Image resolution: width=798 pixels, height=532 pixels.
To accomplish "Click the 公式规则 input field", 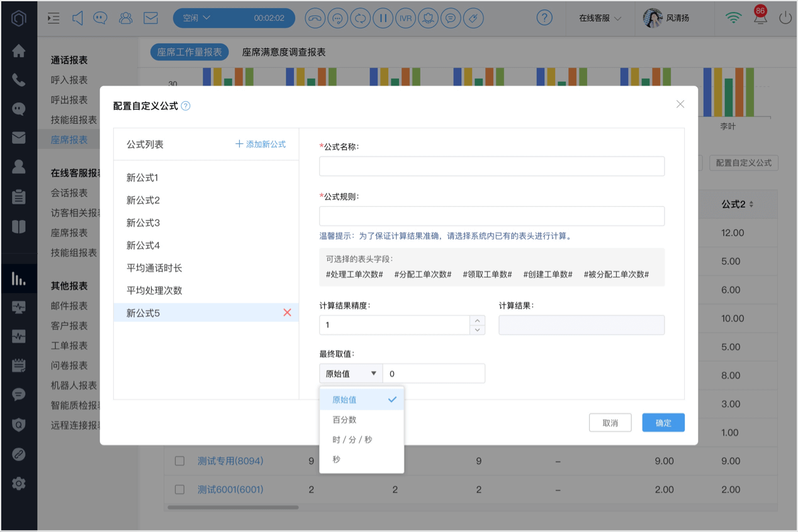I will point(492,216).
